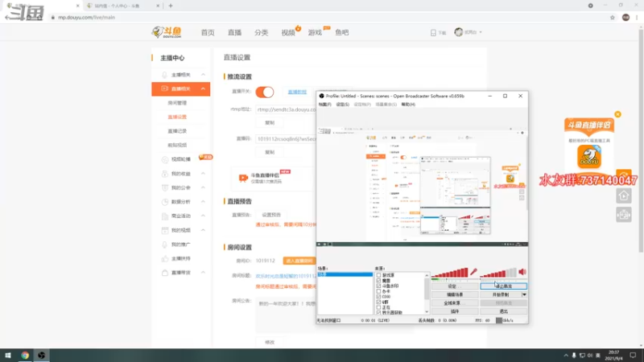Screen dimensions: 644x362
Task: Collapse 直播相关 chevron in sidebar
Action: (x=203, y=88)
